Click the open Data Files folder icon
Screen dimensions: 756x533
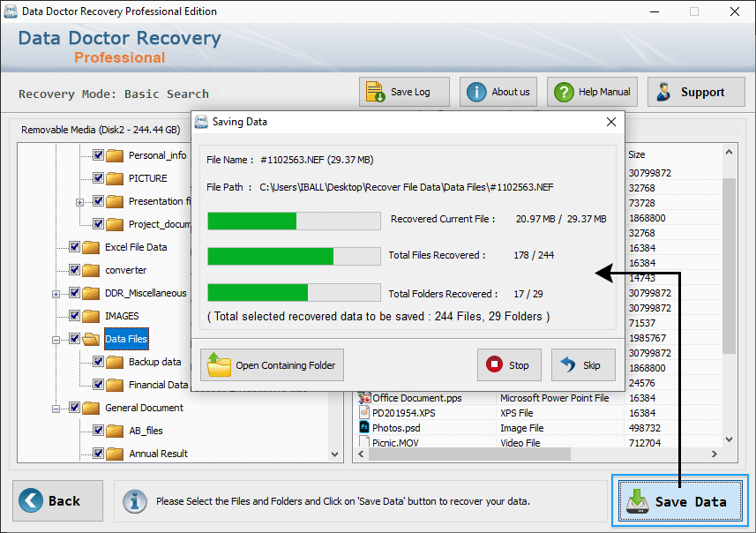click(91, 339)
